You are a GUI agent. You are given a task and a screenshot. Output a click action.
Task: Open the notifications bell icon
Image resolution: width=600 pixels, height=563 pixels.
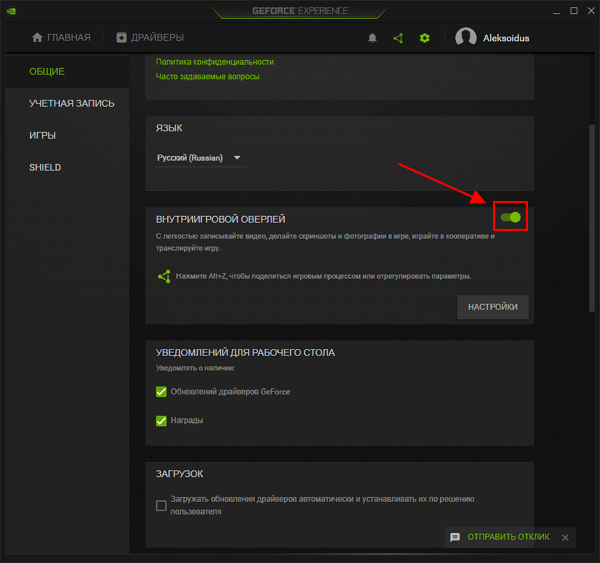point(372,38)
